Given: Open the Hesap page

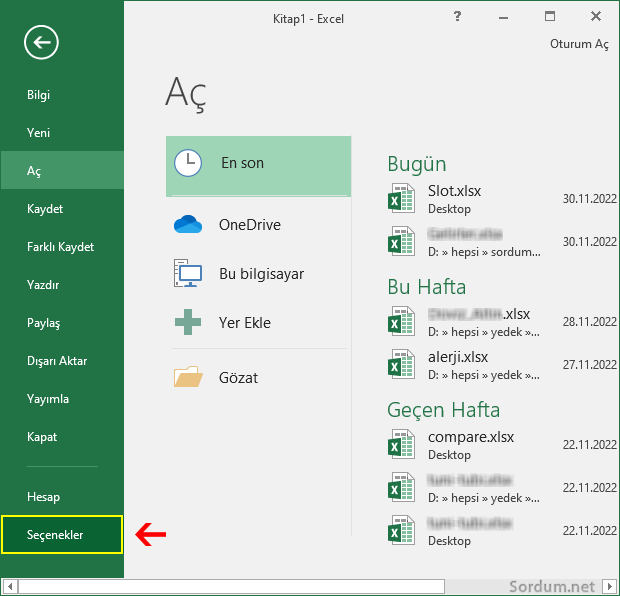Looking at the screenshot, I should point(62,496).
